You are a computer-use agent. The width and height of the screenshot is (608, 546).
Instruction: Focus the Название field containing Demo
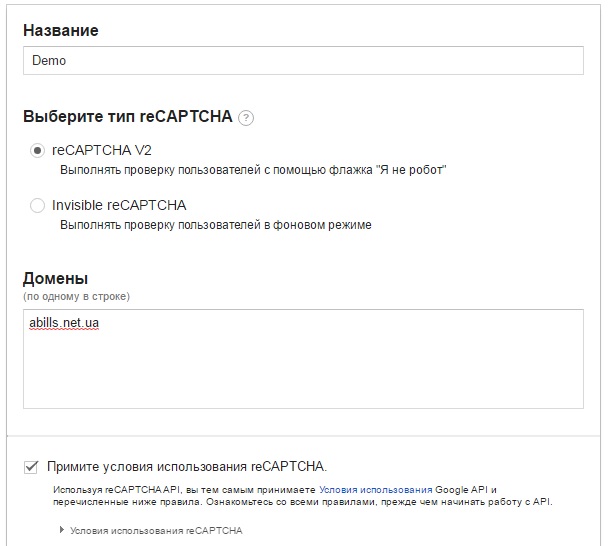303,60
